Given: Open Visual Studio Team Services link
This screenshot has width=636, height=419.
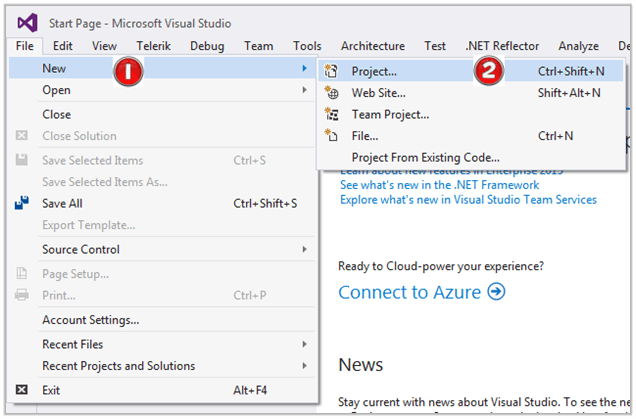Looking at the screenshot, I should 468,200.
